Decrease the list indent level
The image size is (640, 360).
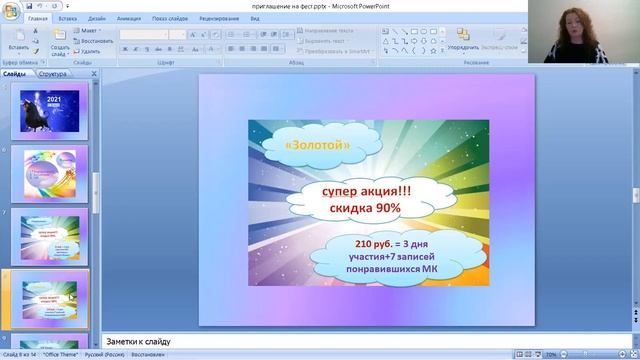pos(263,35)
